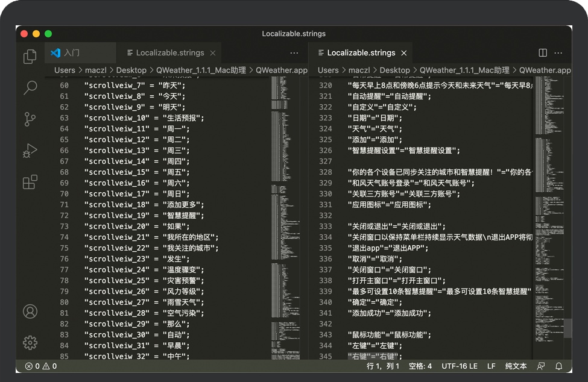Change UTF-16 LE file encoding
This screenshot has width=588, height=382.
[459, 366]
